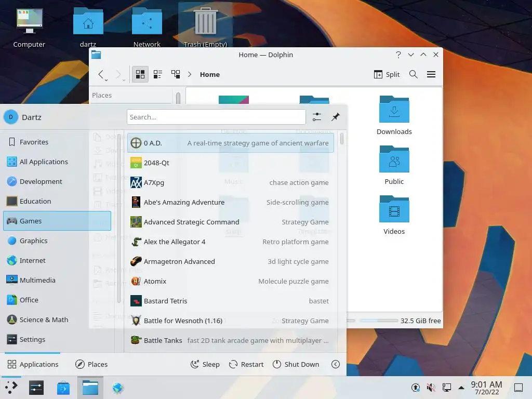Launch Alex the Allegator 4
The height and width of the screenshot is (399, 532).
pyautogui.click(x=230, y=242)
